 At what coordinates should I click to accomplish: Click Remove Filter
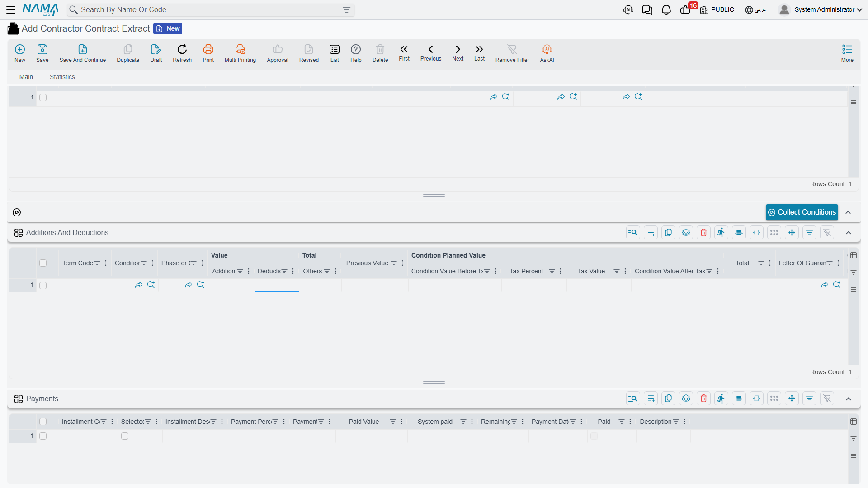pos(512,53)
